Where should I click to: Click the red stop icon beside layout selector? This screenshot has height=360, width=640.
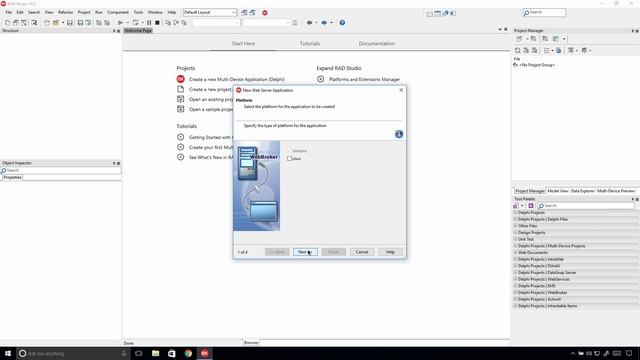tap(264, 13)
